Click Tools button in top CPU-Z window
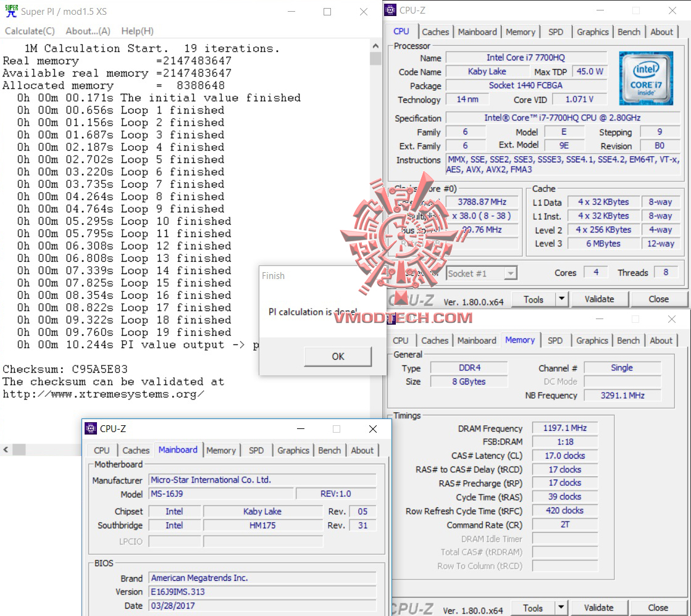Screen dimensions: 691x616 [x=534, y=299]
